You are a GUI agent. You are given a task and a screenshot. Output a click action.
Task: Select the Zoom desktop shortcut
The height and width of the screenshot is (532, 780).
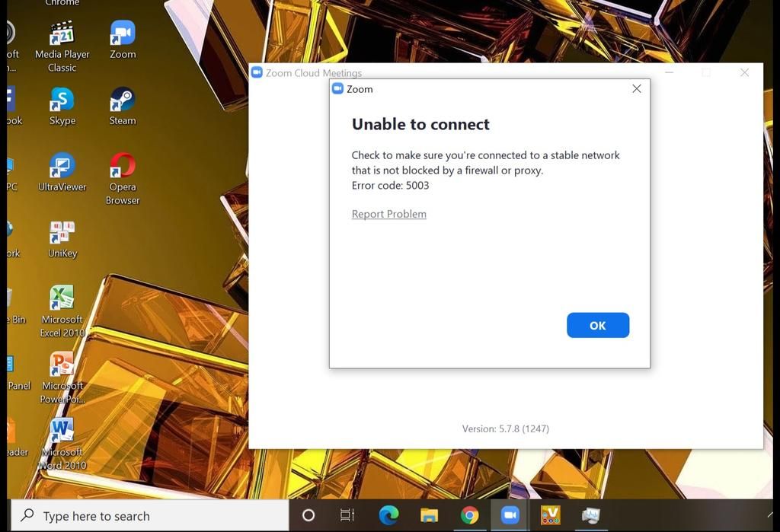click(x=123, y=40)
